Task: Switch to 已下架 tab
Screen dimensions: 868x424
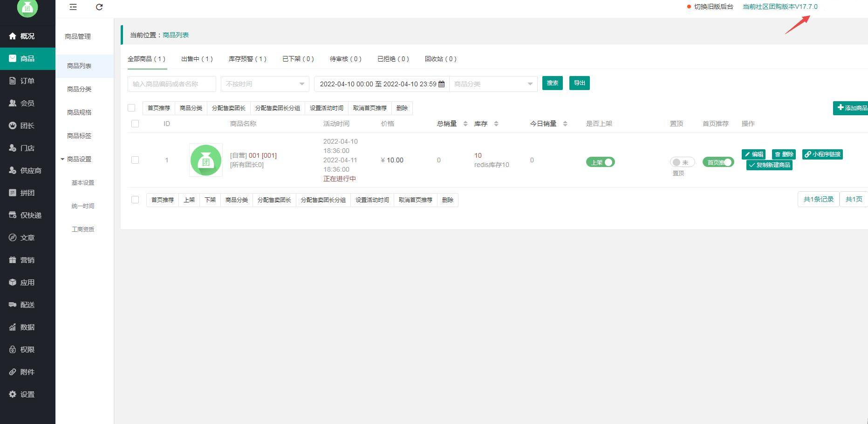Action: (x=298, y=59)
